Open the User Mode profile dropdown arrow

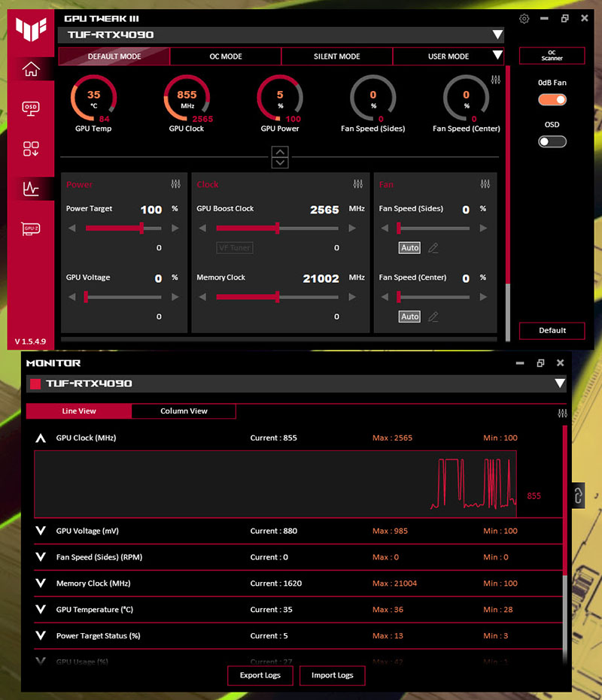click(497, 56)
